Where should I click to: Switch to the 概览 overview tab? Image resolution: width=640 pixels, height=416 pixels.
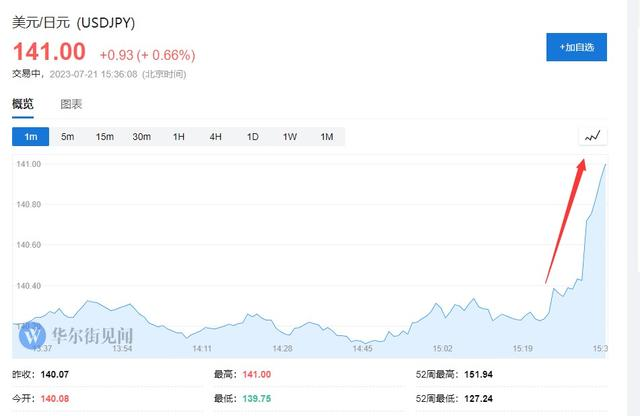click(x=22, y=104)
